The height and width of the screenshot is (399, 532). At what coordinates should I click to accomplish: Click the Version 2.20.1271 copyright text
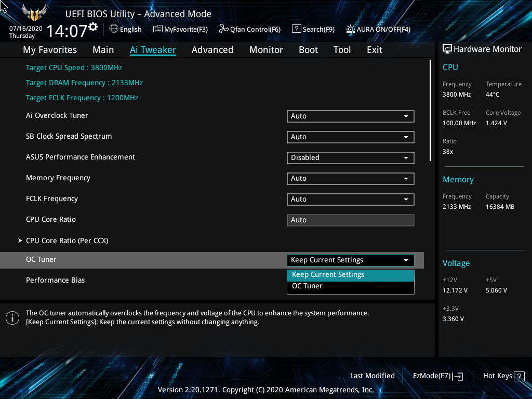[265, 390]
